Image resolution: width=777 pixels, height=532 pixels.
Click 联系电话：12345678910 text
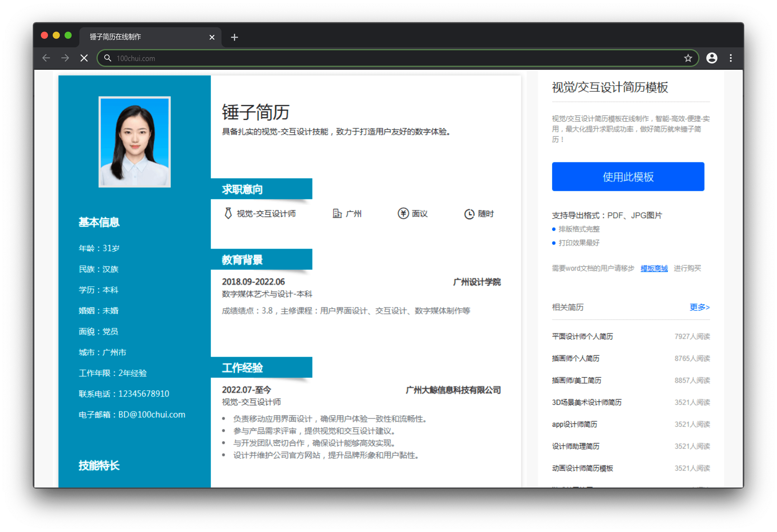[124, 394]
